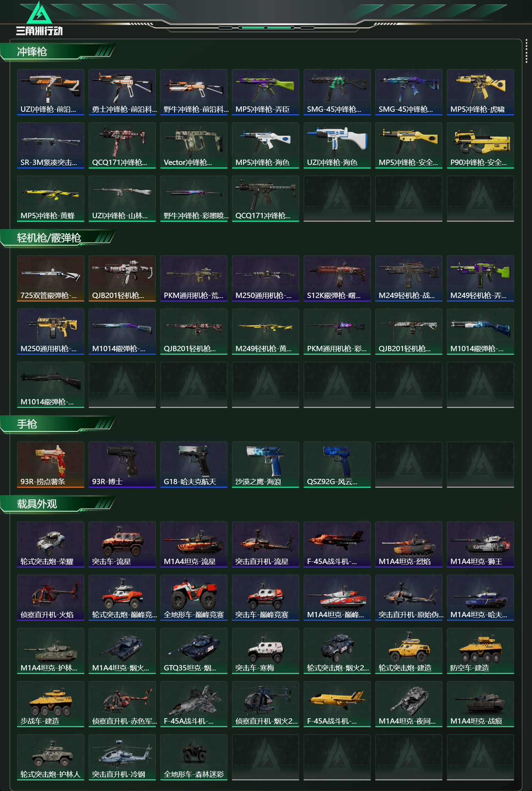Select the UZI冲锋枪-海色 skin
Screen dimensions: 532x791
pyautogui.click(x=337, y=145)
